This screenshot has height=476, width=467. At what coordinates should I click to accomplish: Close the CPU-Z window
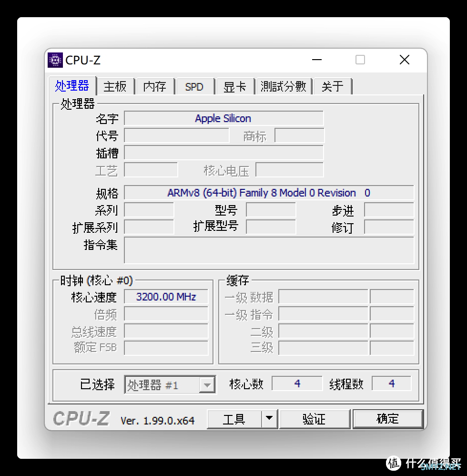tap(405, 60)
